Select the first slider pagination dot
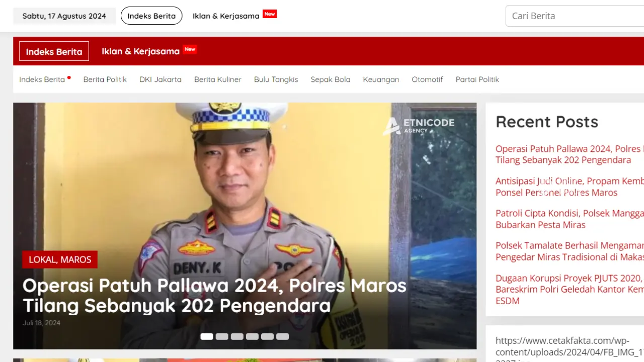This screenshot has height=362, width=644. pyautogui.click(x=207, y=336)
